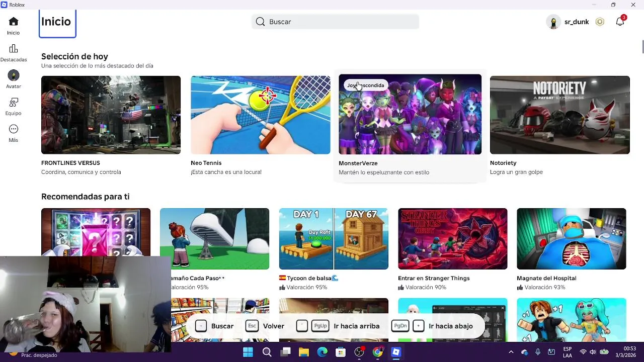
Task: Click the Esc key icon
Action: [252, 326]
